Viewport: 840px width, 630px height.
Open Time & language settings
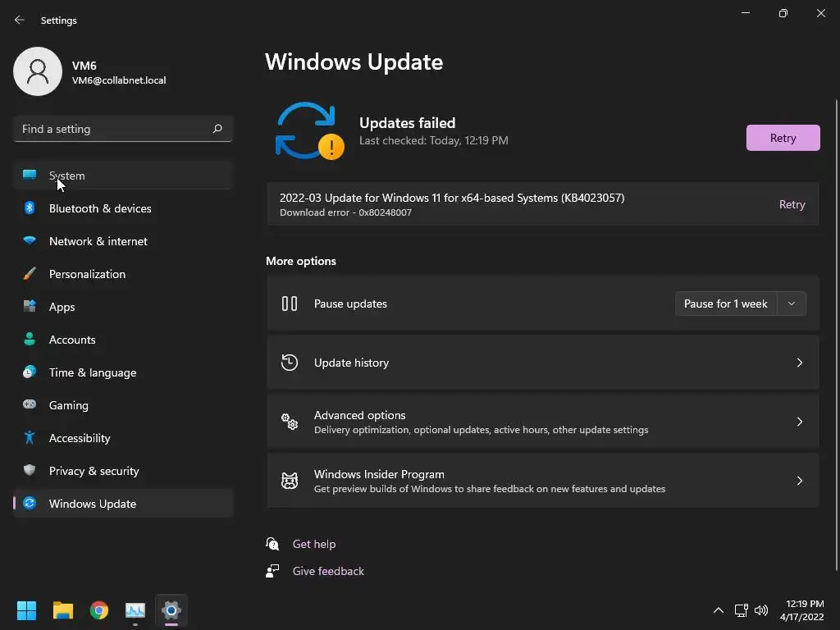(x=123, y=372)
